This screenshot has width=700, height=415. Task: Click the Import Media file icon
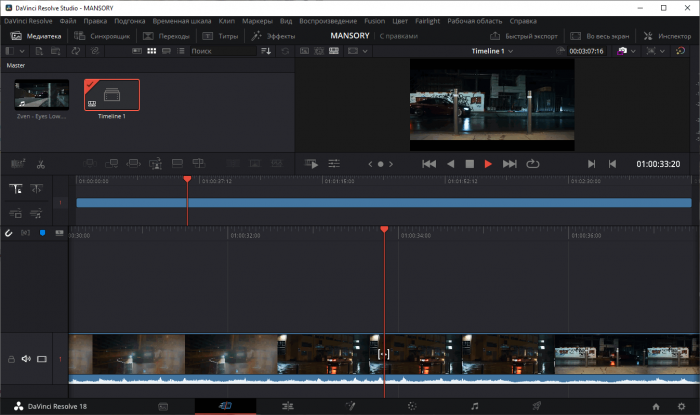(x=39, y=51)
